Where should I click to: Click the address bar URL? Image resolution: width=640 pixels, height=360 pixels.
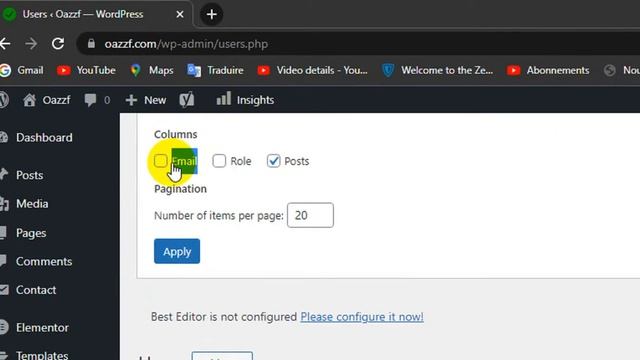pos(186,44)
